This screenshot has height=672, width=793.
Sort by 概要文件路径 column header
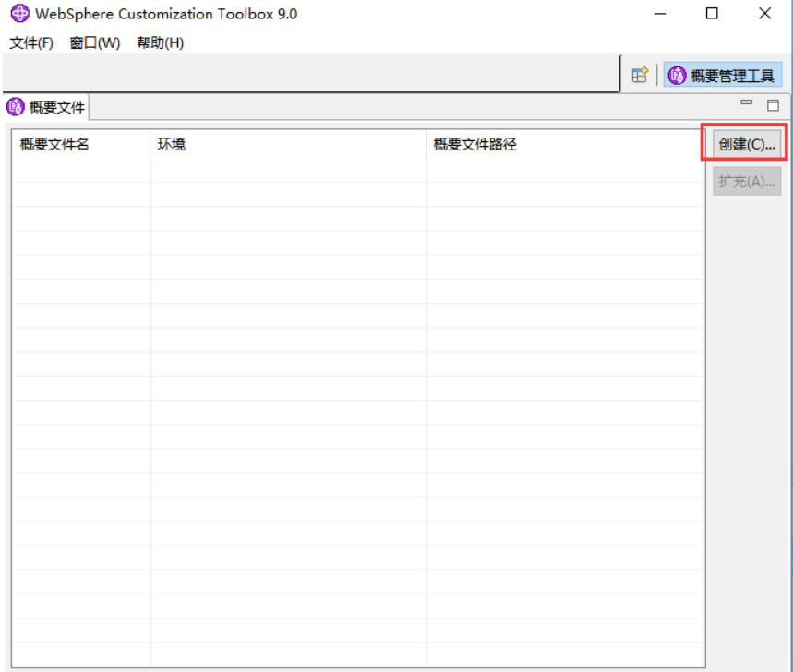(x=565, y=145)
